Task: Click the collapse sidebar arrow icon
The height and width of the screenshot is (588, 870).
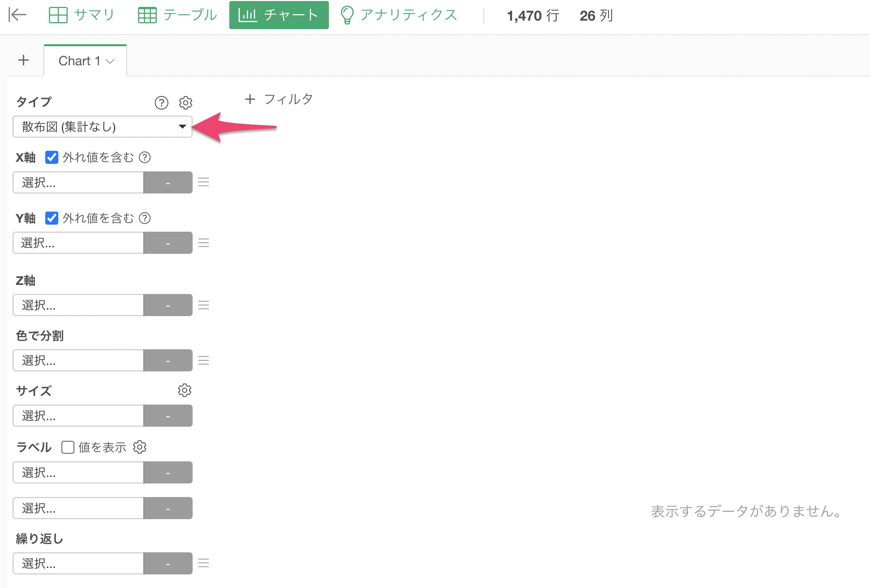Action: click(x=17, y=15)
